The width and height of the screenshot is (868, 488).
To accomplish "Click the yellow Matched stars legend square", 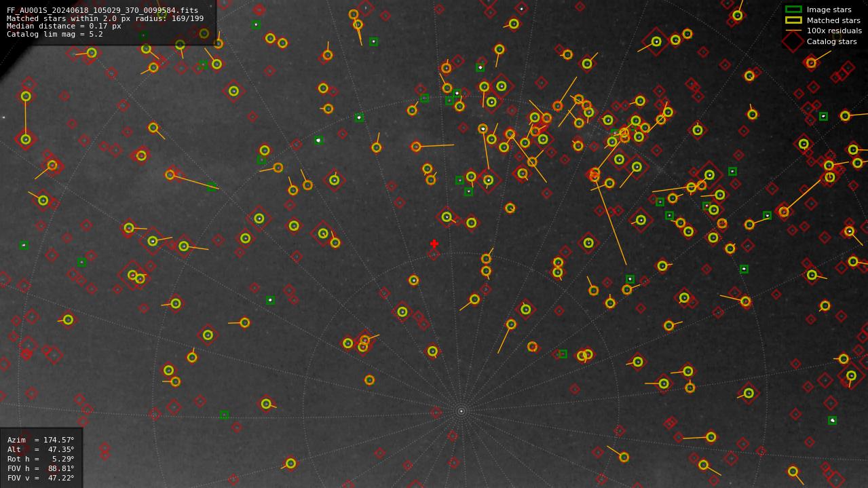I will tap(793, 20).
